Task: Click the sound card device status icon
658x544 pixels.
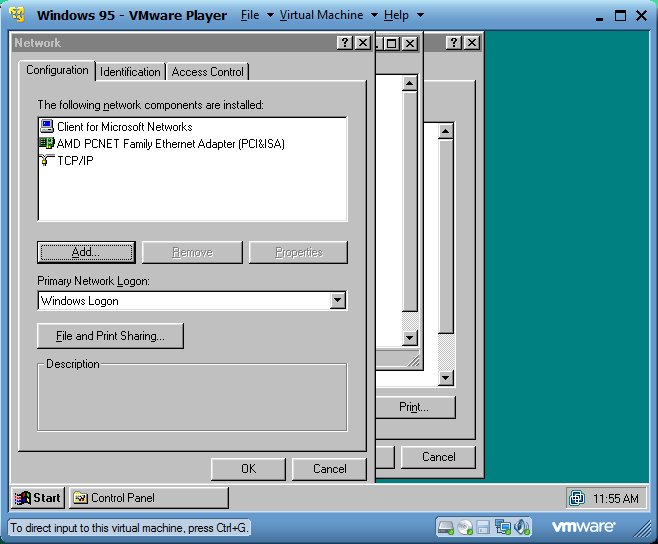Action: [522, 527]
